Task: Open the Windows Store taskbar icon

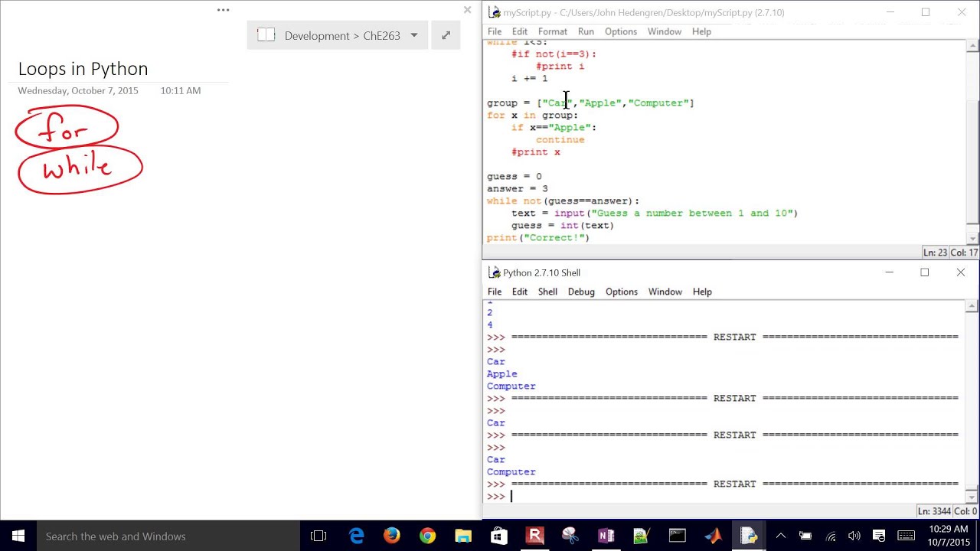Action: (498, 536)
